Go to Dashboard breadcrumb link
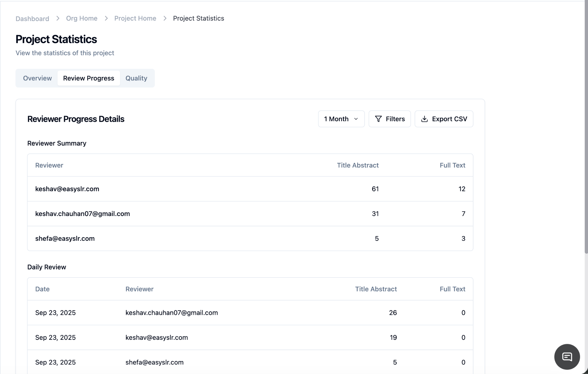This screenshot has height=374, width=588. (x=32, y=19)
